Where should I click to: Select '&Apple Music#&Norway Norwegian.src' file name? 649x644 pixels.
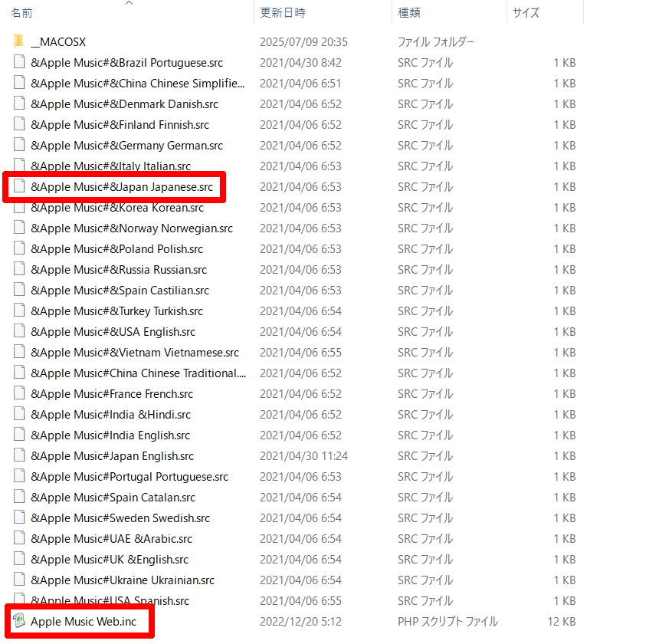tap(132, 228)
